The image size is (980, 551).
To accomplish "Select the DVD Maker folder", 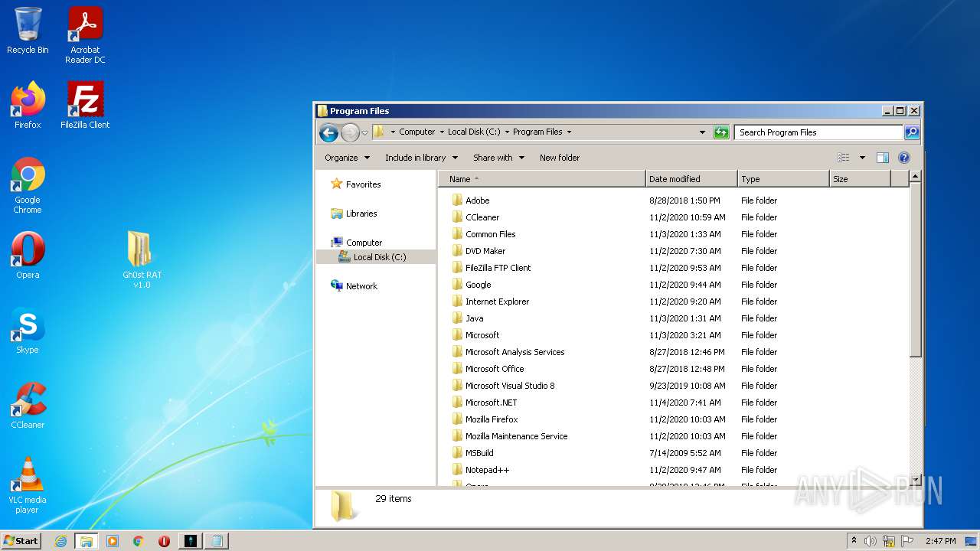I will (485, 251).
